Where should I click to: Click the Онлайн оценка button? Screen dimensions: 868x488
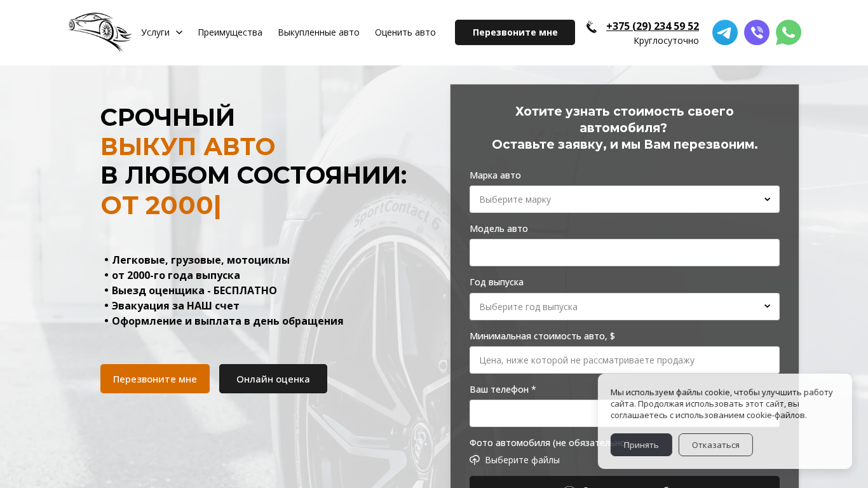pos(273,379)
